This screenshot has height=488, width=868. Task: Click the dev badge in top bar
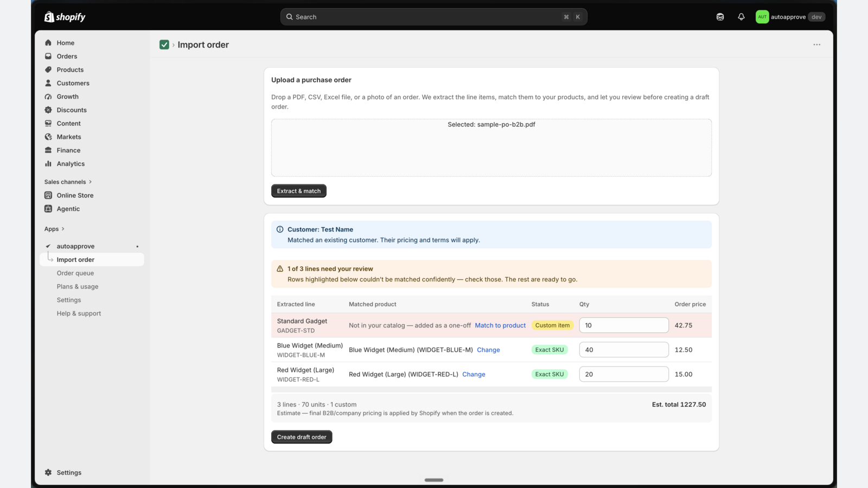click(816, 17)
